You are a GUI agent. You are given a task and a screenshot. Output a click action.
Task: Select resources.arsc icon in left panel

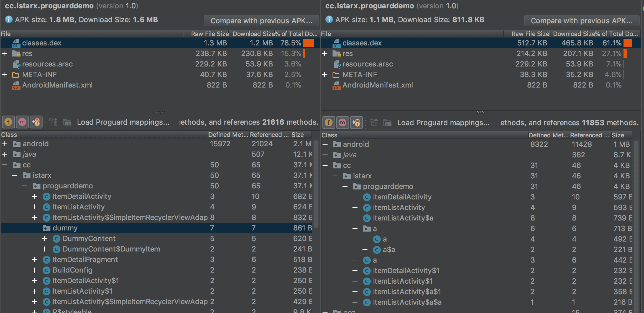tap(16, 64)
